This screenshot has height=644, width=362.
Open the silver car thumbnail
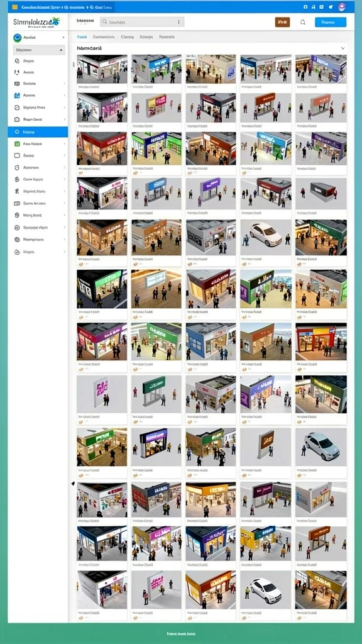click(x=321, y=447)
